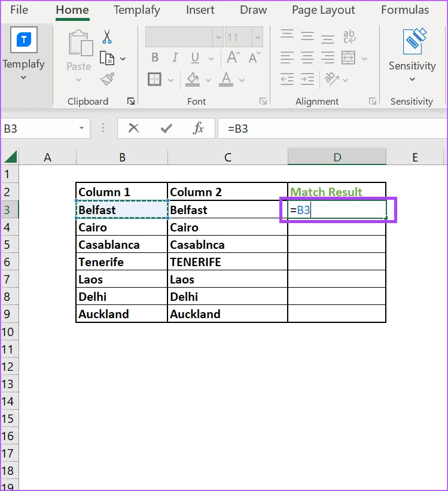Screen dimensions: 448x491
Task: Click the Name Box showing B3
Action: (x=40, y=129)
